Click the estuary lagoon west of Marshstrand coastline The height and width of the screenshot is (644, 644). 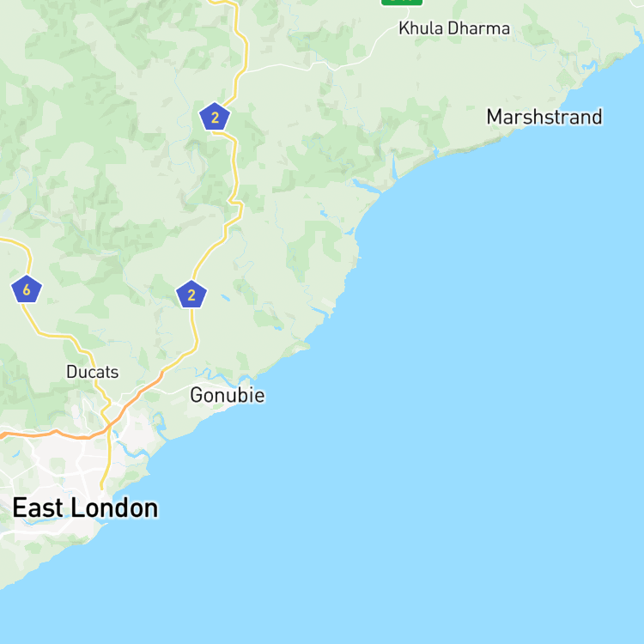(x=367, y=186)
